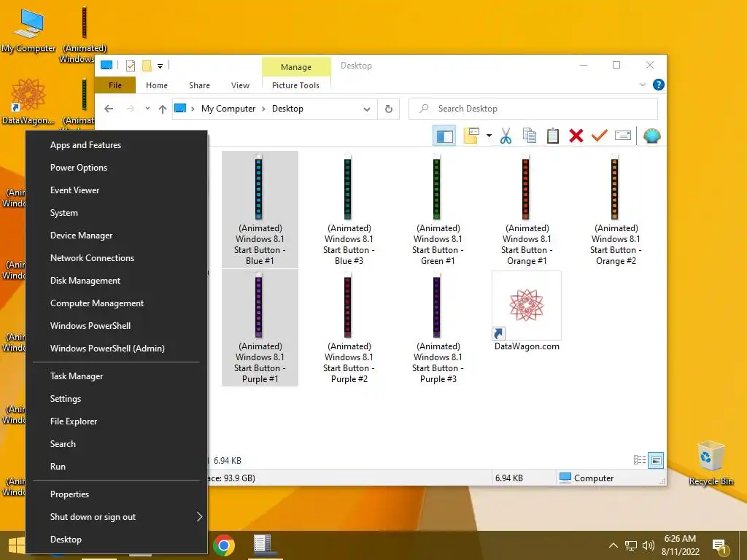Select the Recycle Bin desktop icon
Screen dimensions: 747x560
[x=711, y=462]
